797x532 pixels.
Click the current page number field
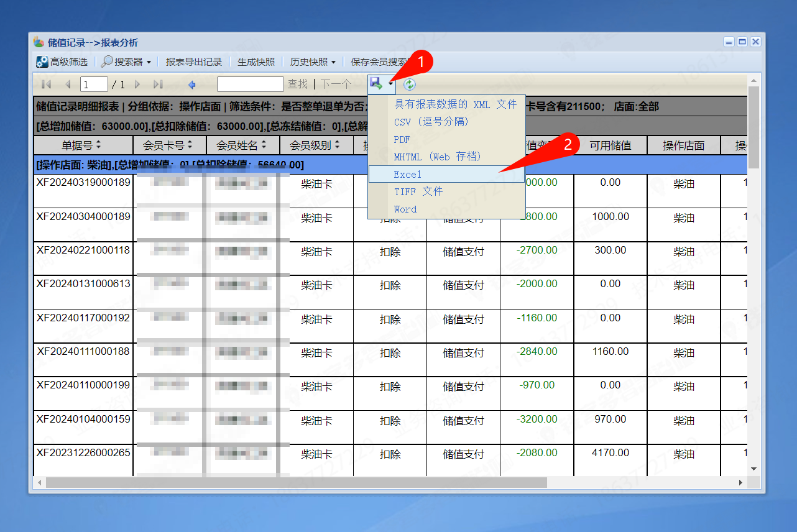(x=94, y=85)
